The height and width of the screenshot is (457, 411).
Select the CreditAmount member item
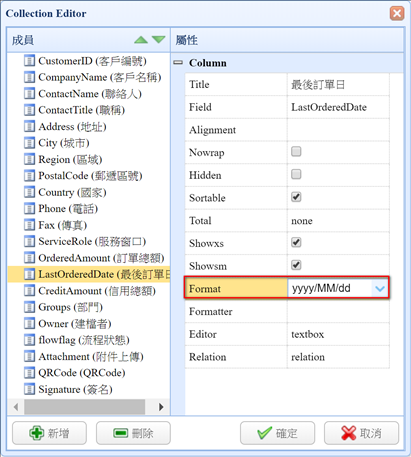click(90, 291)
